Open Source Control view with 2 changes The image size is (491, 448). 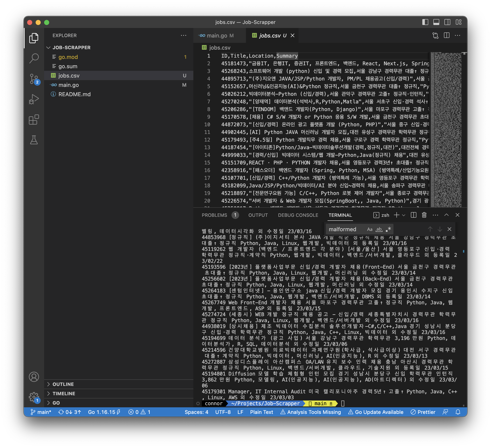[x=34, y=79]
